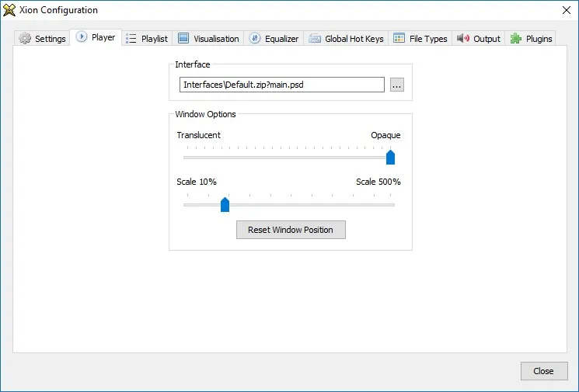This screenshot has height=392, width=579.
Task: Click the speaker icon on the Output tab
Action: point(463,38)
